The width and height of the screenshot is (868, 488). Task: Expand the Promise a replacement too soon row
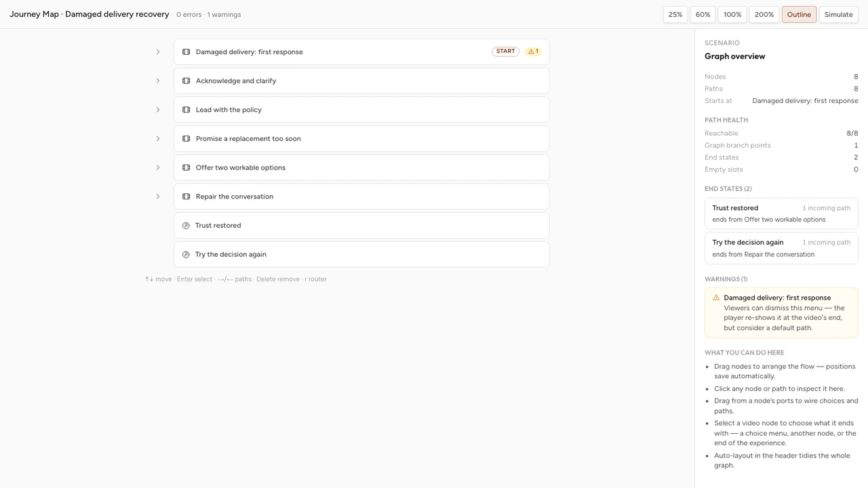[158, 139]
